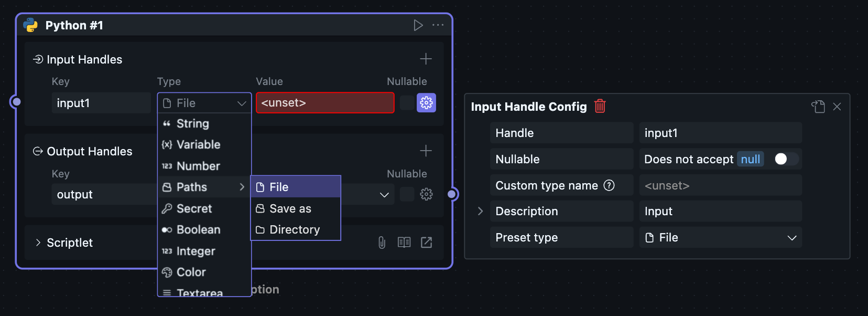
Task: Close the Input Handle Config panel
Action: pyautogui.click(x=837, y=107)
